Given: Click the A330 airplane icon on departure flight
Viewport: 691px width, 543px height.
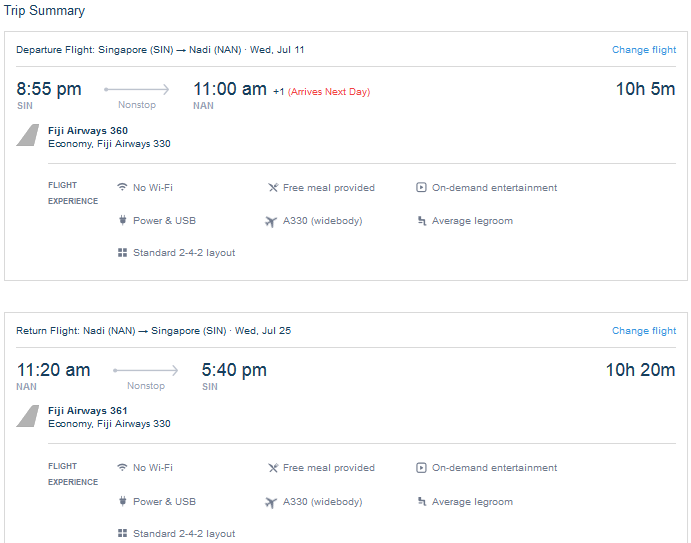Looking at the screenshot, I should tap(271, 221).
